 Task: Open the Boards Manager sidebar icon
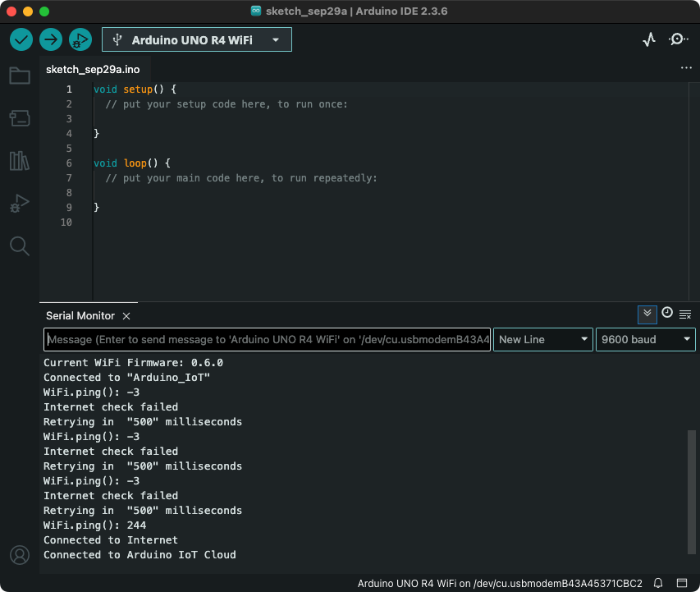pos(20,119)
